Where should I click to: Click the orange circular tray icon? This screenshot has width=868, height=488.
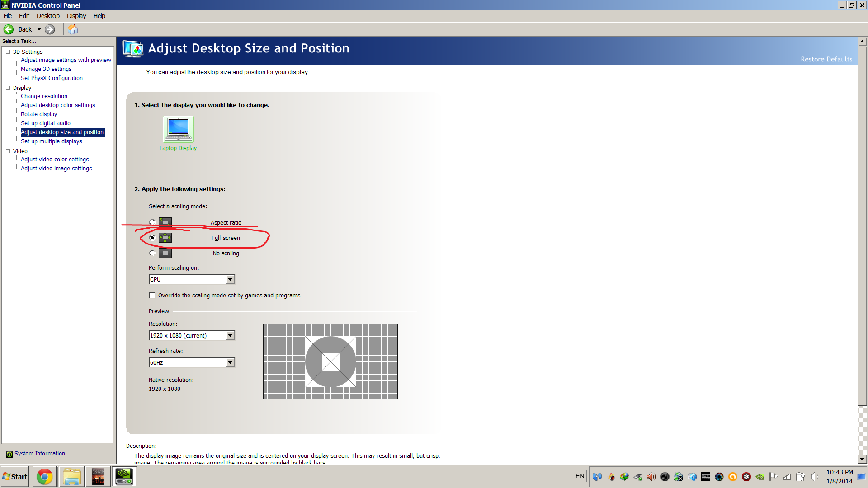[x=733, y=477]
